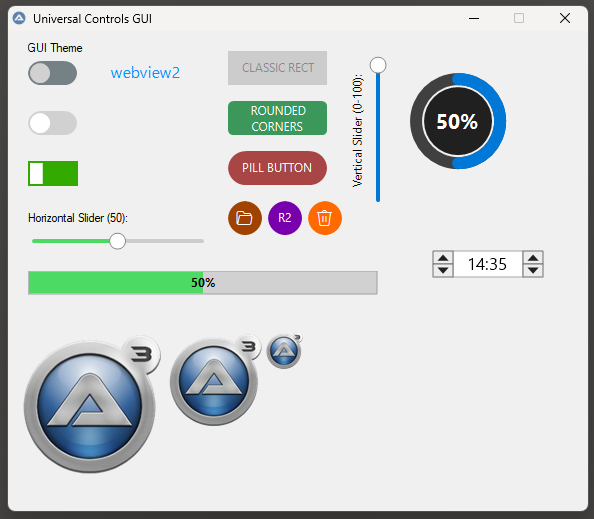Increase minutes with right up arrow
Screen dimensions: 594x519
tap(533, 258)
